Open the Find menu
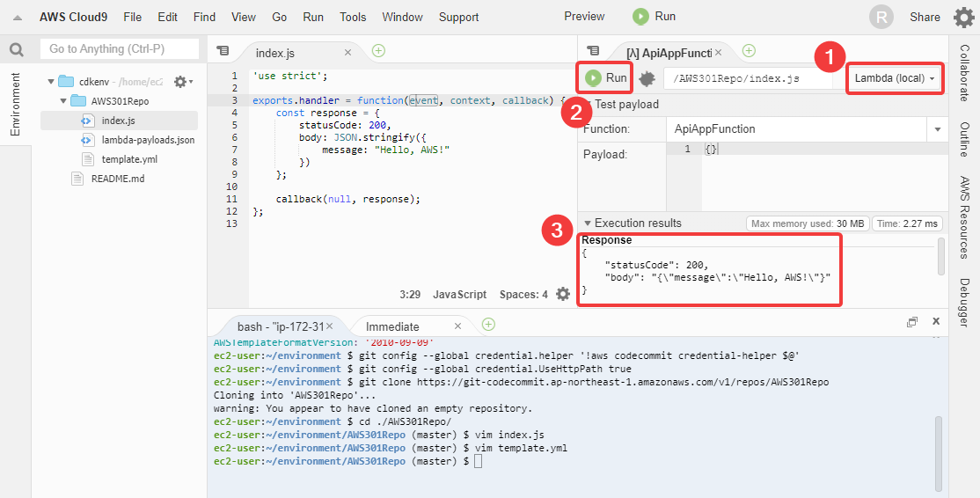The height and width of the screenshot is (498, 980). click(204, 17)
